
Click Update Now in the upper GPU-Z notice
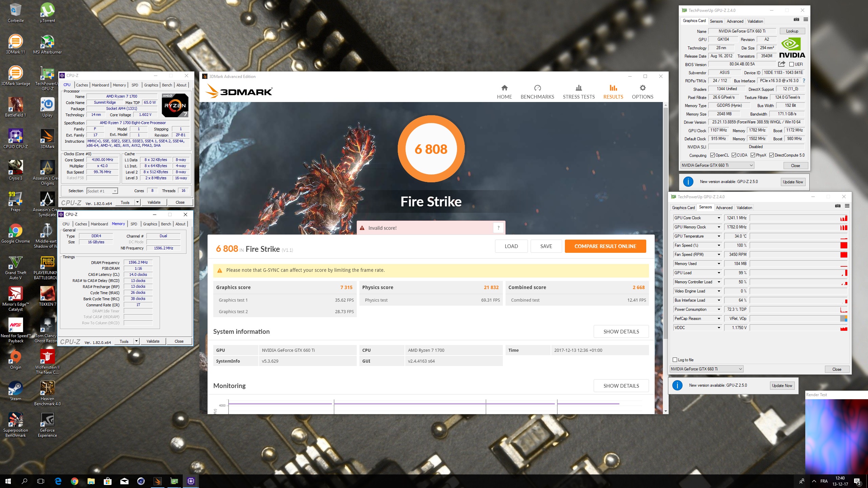click(x=793, y=182)
